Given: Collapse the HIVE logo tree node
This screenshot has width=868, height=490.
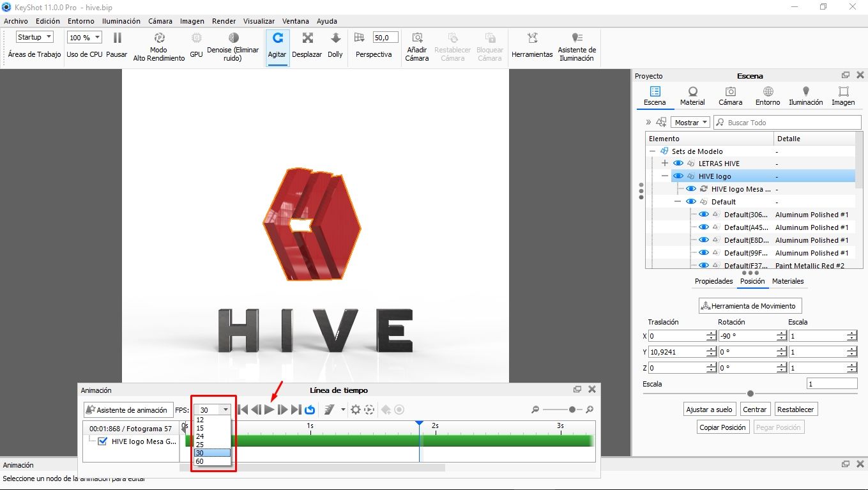Looking at the screenshot, I should 665,176.
